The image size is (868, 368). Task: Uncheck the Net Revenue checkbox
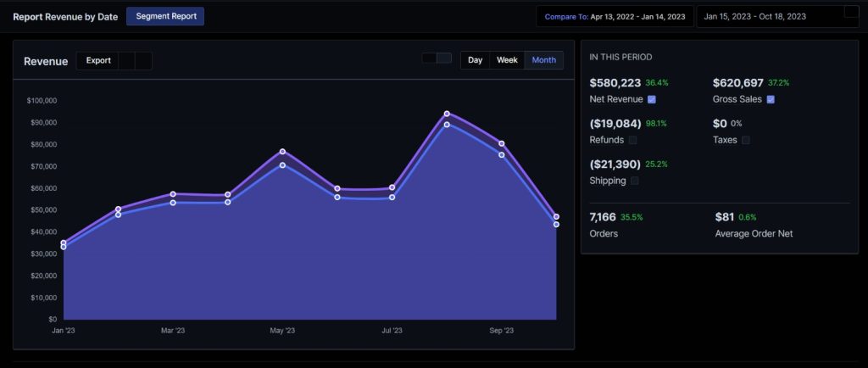[x=652, y=99]
